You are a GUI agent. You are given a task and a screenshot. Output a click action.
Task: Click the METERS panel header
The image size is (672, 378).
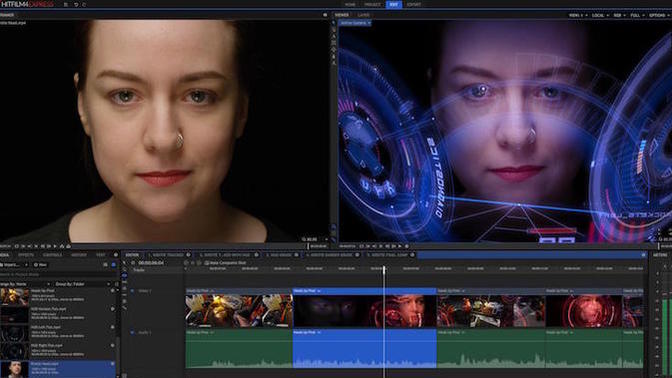pos(660,255)
